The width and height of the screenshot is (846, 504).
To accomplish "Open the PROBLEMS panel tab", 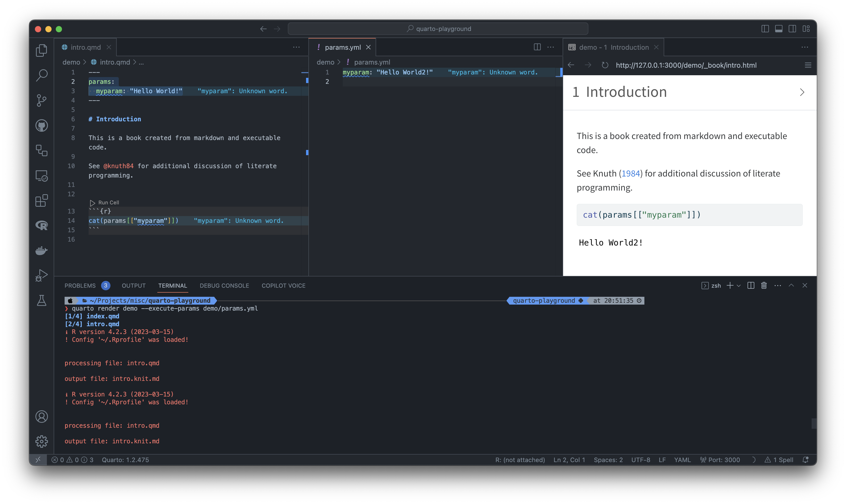I will point(80,286).
